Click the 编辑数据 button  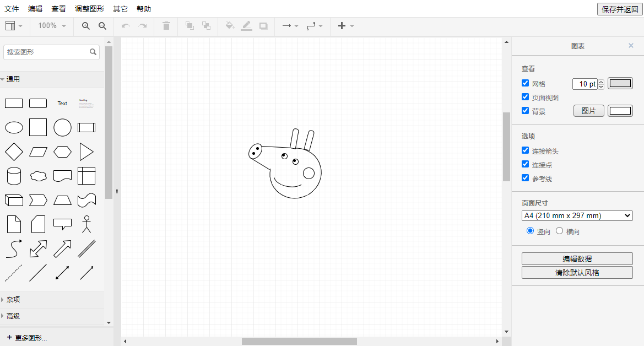(x=577, y=258)
